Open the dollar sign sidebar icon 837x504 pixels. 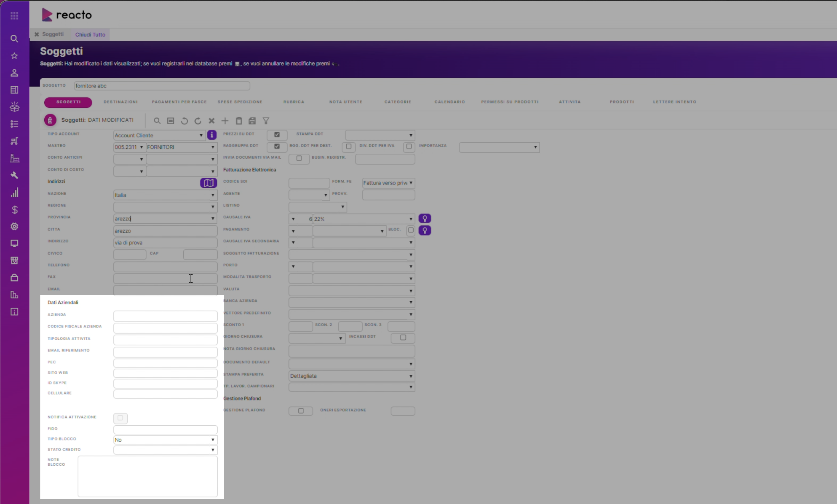[x=14, y=210]
